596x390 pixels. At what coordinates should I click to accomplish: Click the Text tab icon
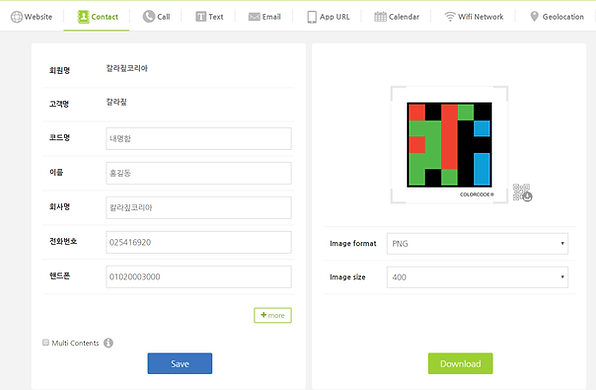(x=201, y=17)
